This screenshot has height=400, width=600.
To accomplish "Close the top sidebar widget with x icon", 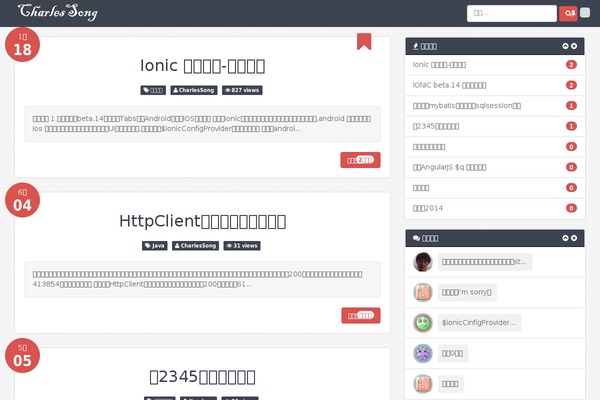I will tap(574, 46).
